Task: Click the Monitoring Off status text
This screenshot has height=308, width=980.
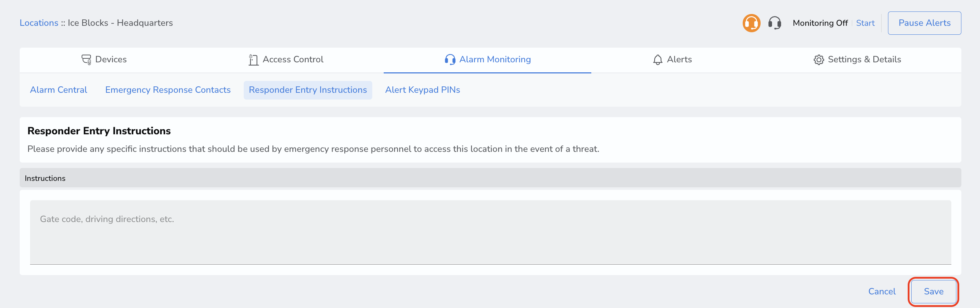Action: (x=820, y=23)
